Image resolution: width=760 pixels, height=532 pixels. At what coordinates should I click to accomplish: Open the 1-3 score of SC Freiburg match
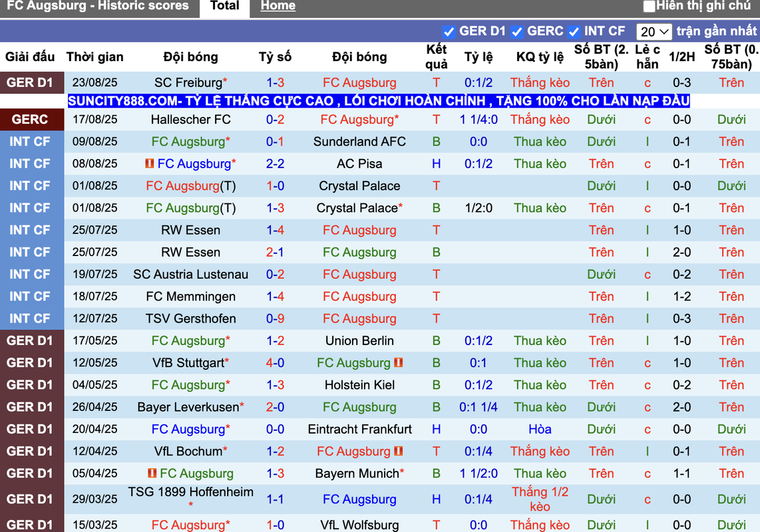[275, 83]
